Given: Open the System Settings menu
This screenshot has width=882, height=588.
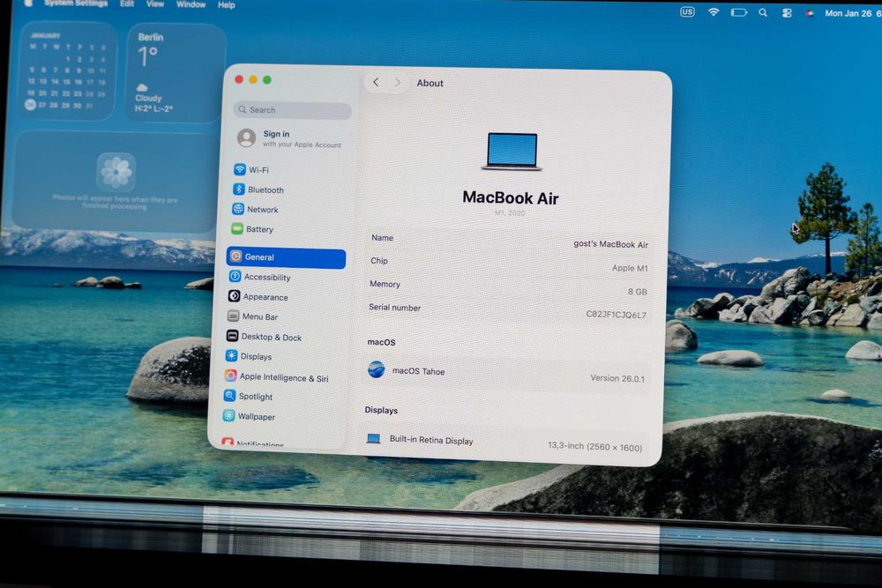Looking at the screenshot, I should point(76,4).
